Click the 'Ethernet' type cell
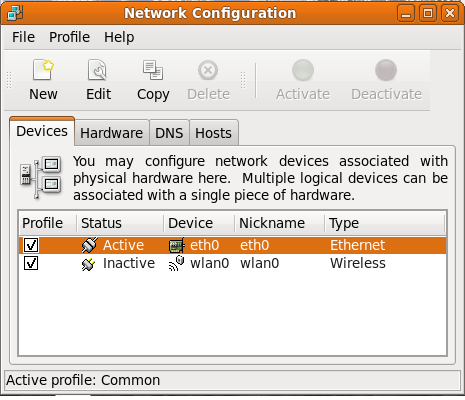 coord(357,245)
